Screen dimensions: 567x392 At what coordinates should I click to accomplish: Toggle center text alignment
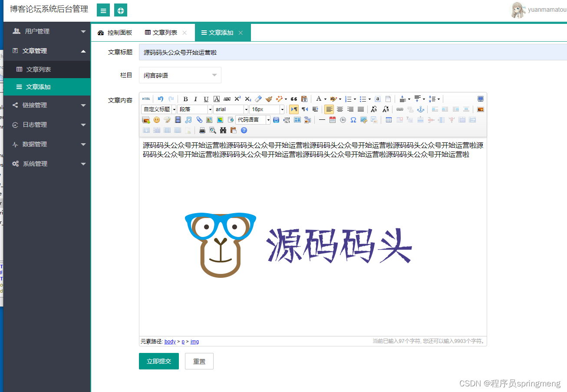(x=340, y=109)
